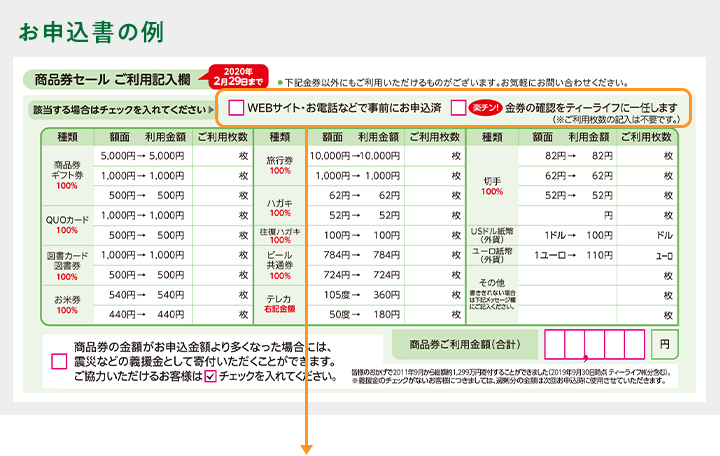The height and width of the screenshot is (456, 720).
Task: Click the 枚 count cell for 540円→540円
Action: [x=223, y=295]
